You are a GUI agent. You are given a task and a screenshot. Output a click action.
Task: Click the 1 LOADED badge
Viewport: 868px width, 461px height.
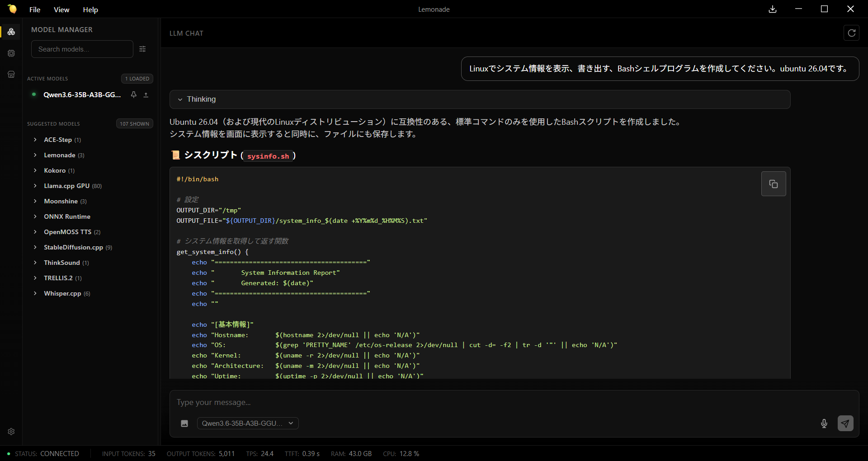pyautogui.click(x=137, y=79)
